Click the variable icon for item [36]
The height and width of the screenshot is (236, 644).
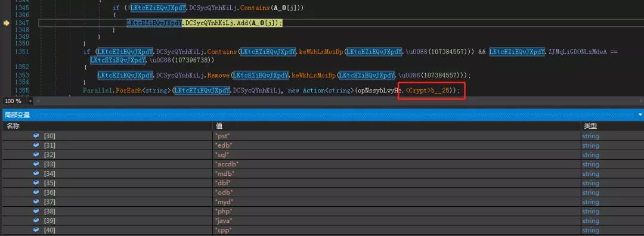point(36,192)
